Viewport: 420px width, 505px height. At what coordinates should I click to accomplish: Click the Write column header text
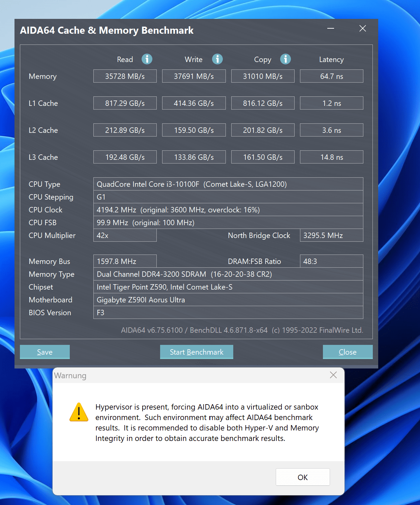coord(193,59)
